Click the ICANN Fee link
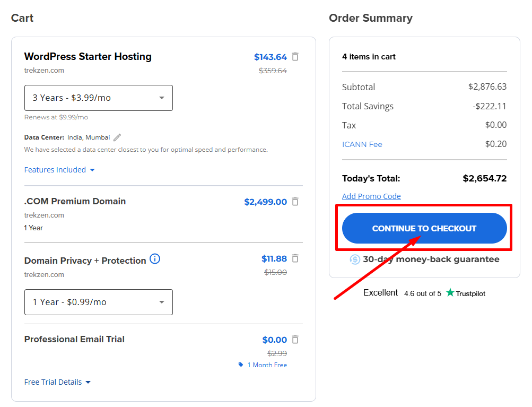The image size is (532, 407). (362, 144)
